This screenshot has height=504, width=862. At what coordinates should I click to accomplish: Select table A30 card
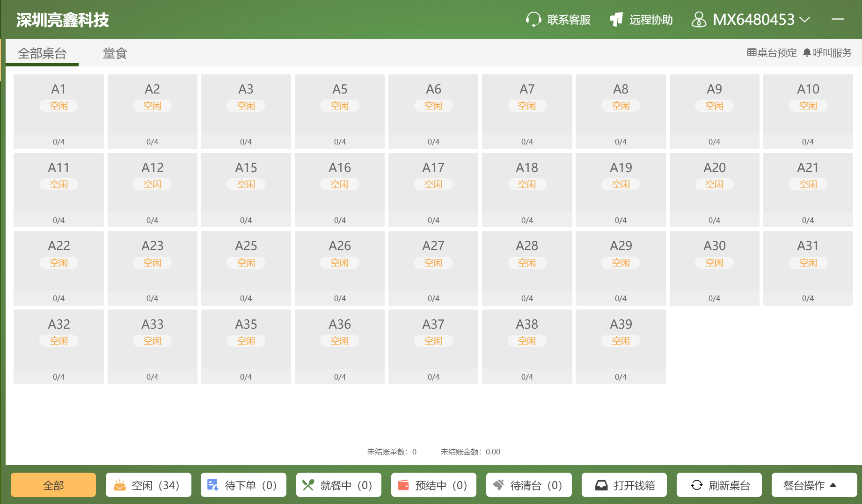[715, 268]
